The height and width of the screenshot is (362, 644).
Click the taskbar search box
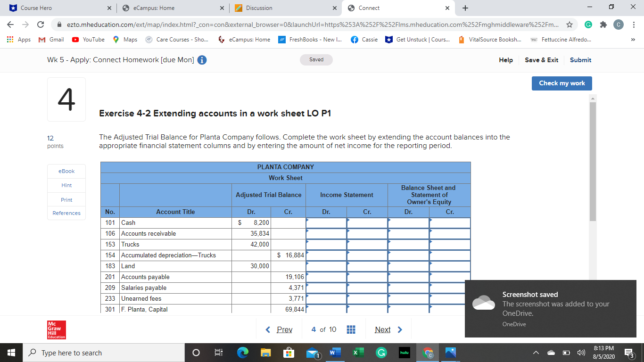[x=103, y=353]
